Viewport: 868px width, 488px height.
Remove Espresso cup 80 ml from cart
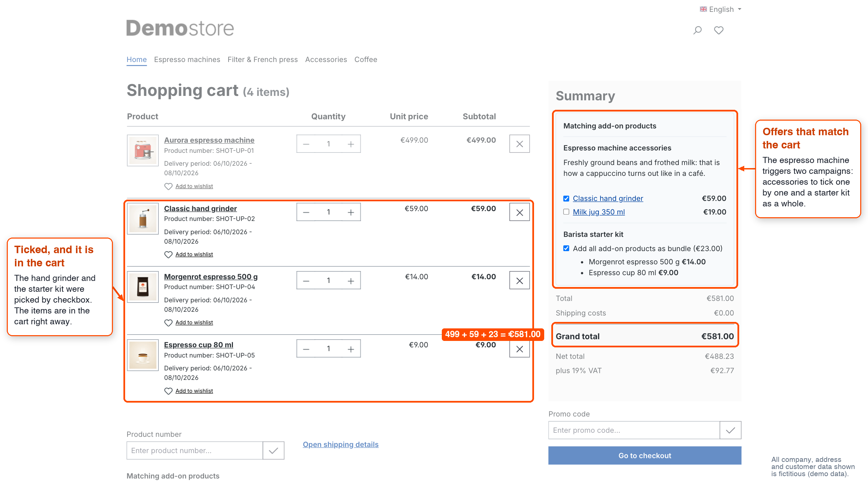pos(519,349)
